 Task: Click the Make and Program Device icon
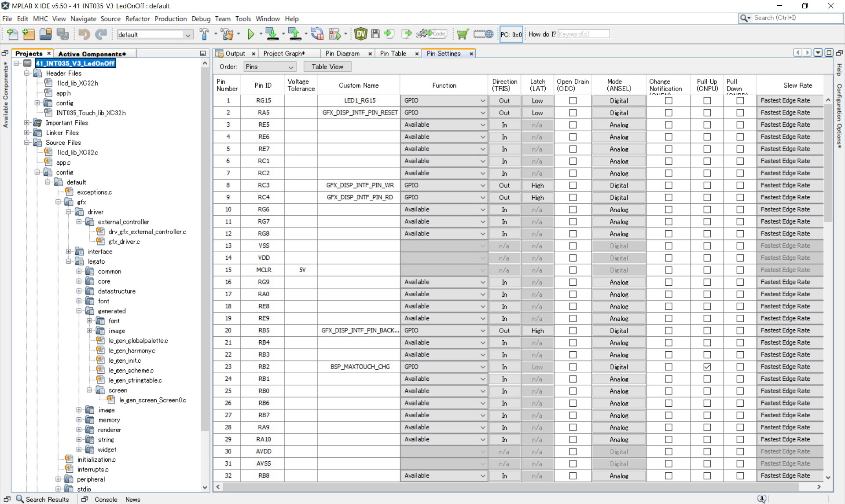tap(272, 34)
